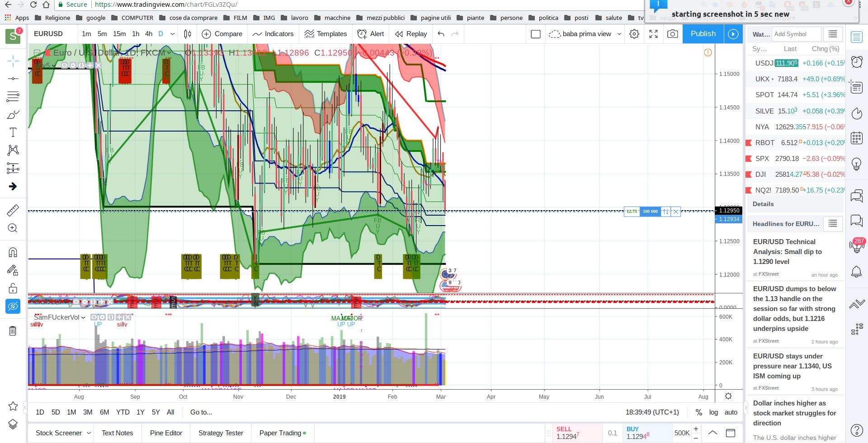Open the Fibonacci and pitchfork tools

(13, 96)
